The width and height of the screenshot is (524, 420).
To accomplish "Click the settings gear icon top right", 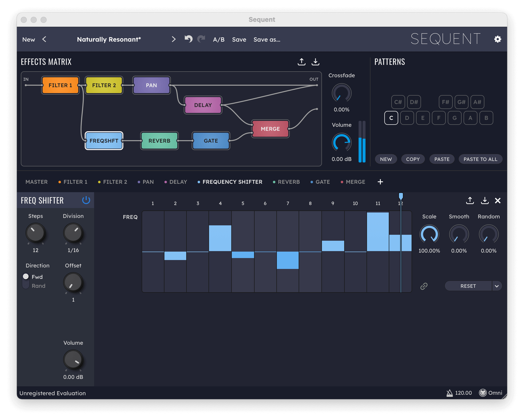I will tap(498, 39).
